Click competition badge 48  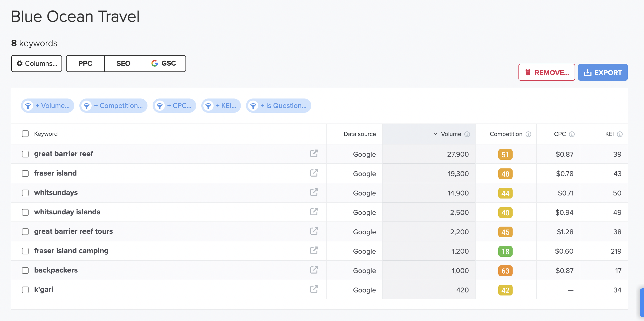click(x=505, y=174)
